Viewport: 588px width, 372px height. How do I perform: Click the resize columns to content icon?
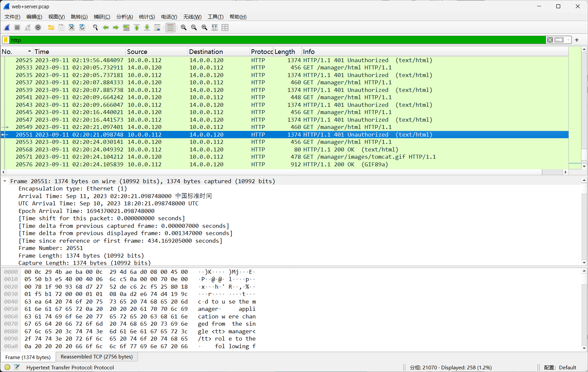(x=215, y=27)
